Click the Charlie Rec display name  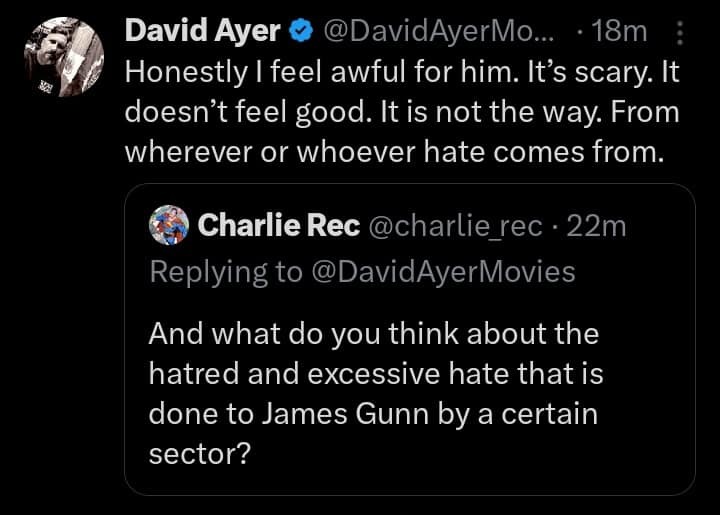pyautogui.click(x=279, y=227)
